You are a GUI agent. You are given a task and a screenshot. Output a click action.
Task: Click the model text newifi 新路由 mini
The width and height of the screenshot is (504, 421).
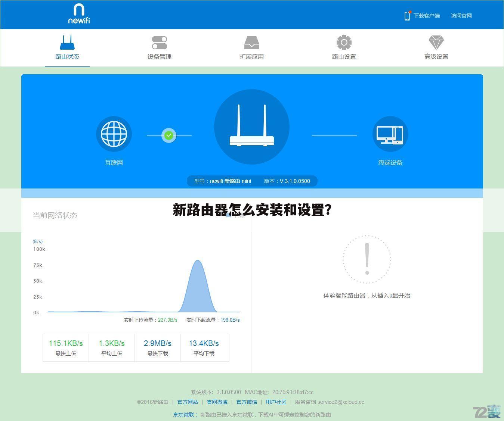(231, 181)
